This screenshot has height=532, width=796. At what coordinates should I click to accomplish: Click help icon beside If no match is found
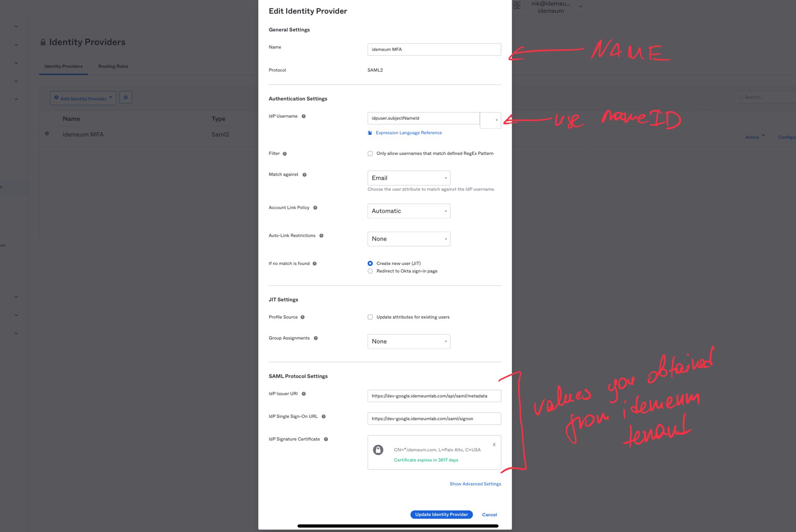click(314, 263)
